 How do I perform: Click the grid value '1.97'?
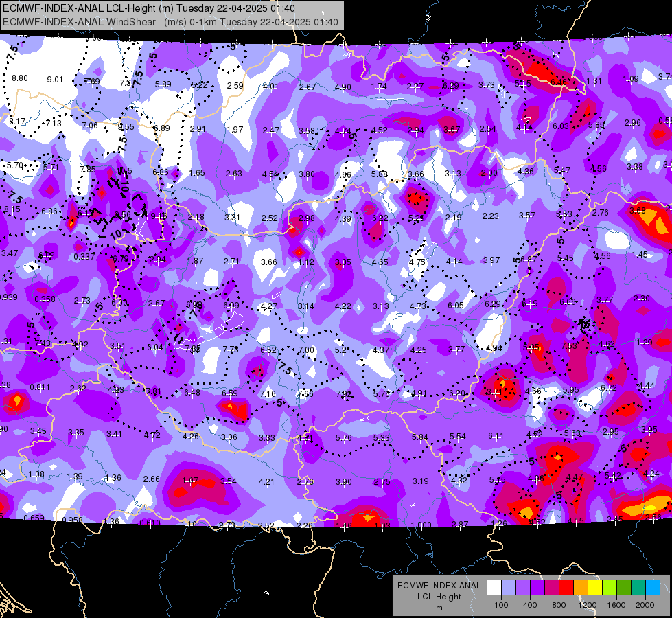click(235, 130)
